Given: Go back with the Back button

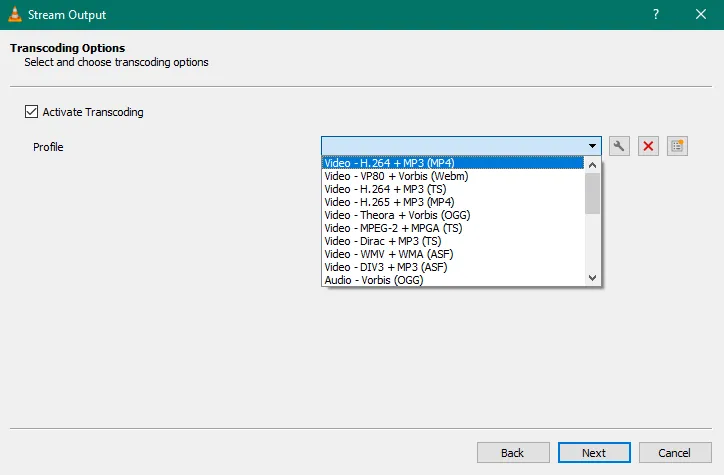Looking at the screenshot, I should pyautogui.click(x=513, y=452).
